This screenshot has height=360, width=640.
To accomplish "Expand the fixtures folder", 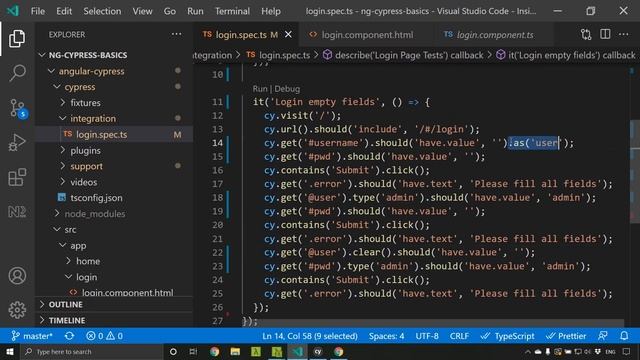I will (x=63, y=102).
